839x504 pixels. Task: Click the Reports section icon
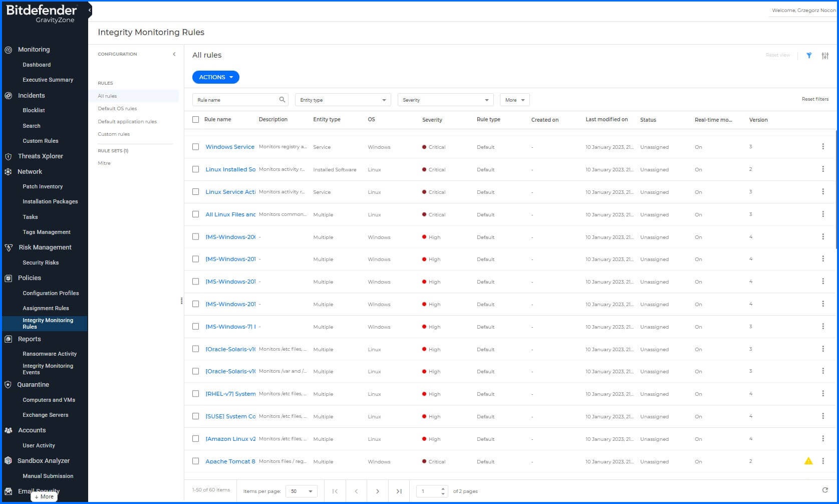pos(8,339)
